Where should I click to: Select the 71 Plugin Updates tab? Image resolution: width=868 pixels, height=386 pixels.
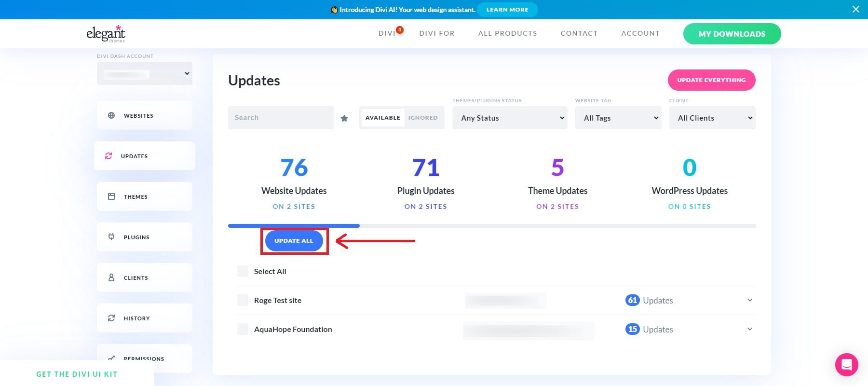click(426, 183)
